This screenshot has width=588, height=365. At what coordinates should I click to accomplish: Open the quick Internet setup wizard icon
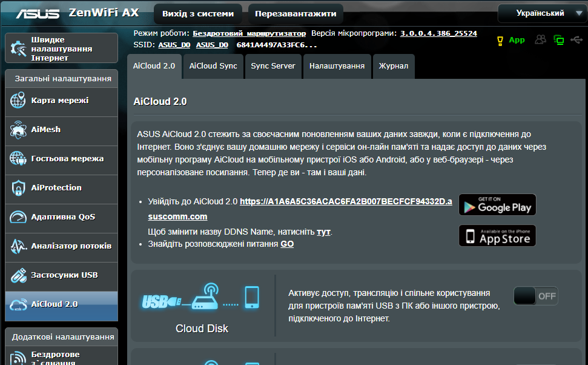[x=18, y=49]
